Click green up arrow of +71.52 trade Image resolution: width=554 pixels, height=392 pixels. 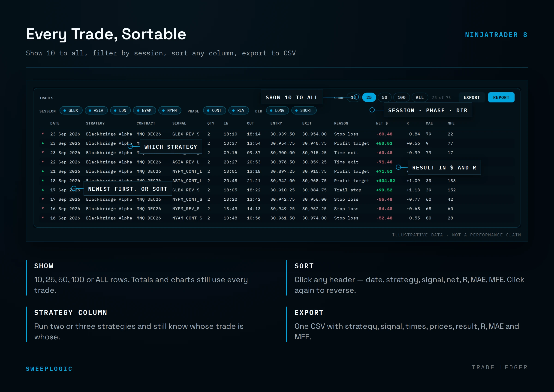coord(43,171)
